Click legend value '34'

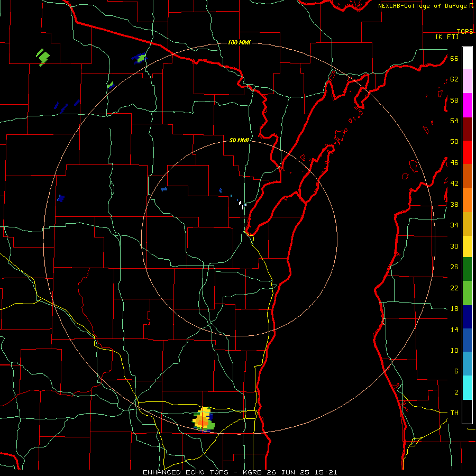[454, 225]
